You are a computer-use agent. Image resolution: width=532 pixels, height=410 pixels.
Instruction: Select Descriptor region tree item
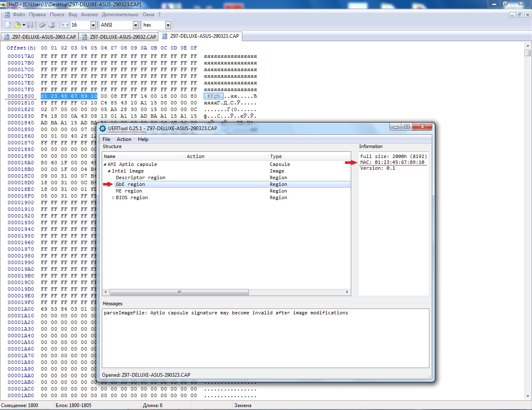(x=140, y=178)
